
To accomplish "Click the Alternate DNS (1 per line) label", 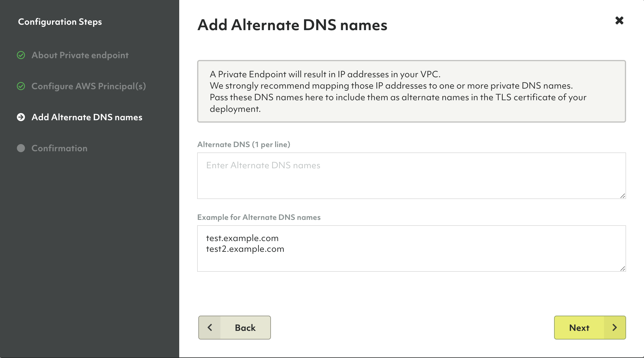I will tap(243, 145).
